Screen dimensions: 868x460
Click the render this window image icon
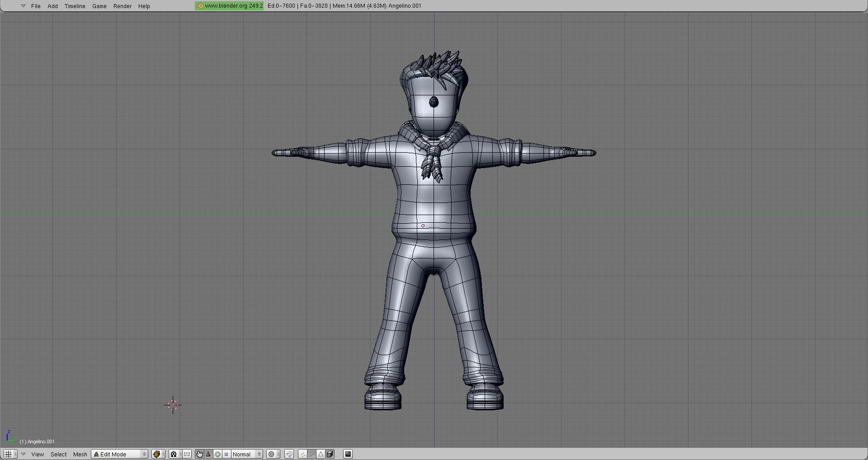(x=348, y=454)
